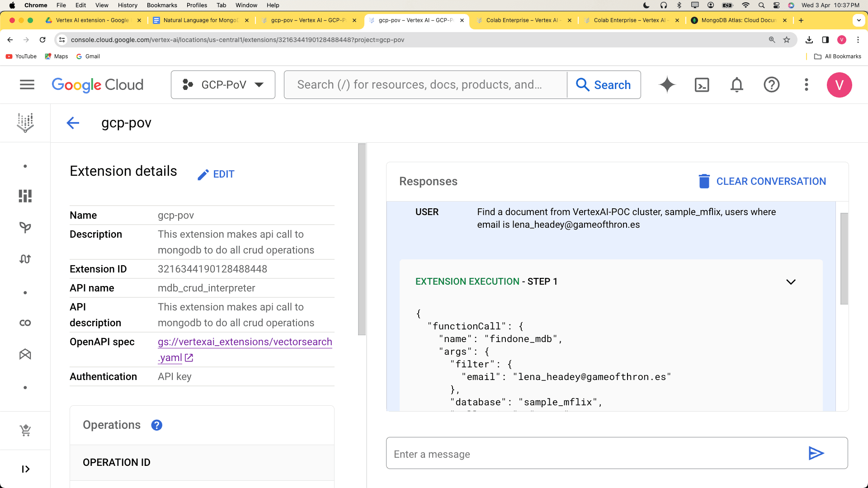Click the Cloud Shell terminal icon
The width and height of the screenshot is (868, 488).
(x=702, y=84)
